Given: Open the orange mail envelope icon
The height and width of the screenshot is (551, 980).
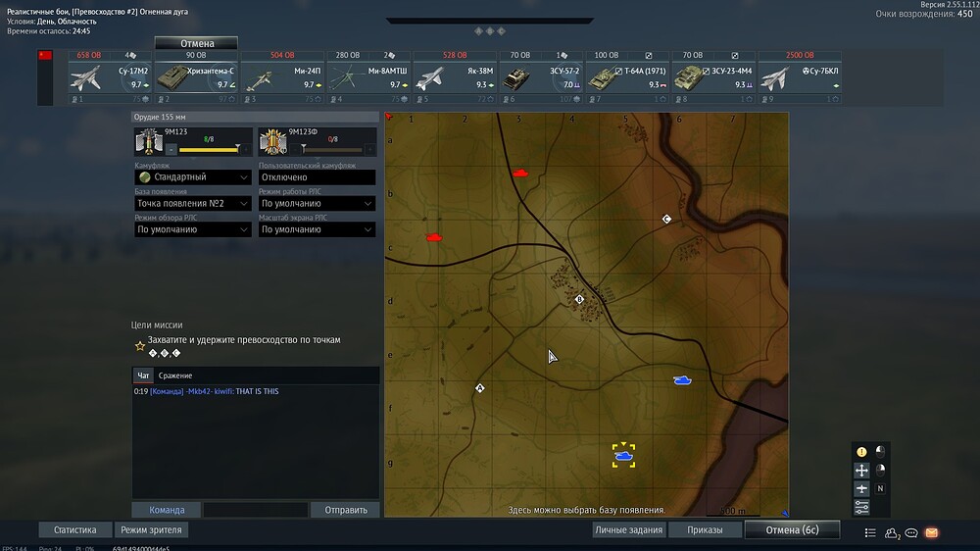Looking at the screenshot, I should 932,532.
